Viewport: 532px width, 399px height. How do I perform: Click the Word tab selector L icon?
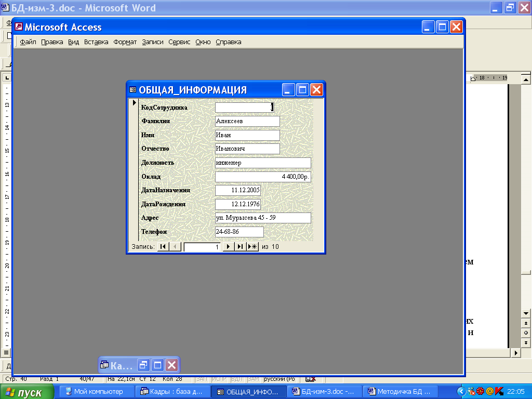click(7, 78)
